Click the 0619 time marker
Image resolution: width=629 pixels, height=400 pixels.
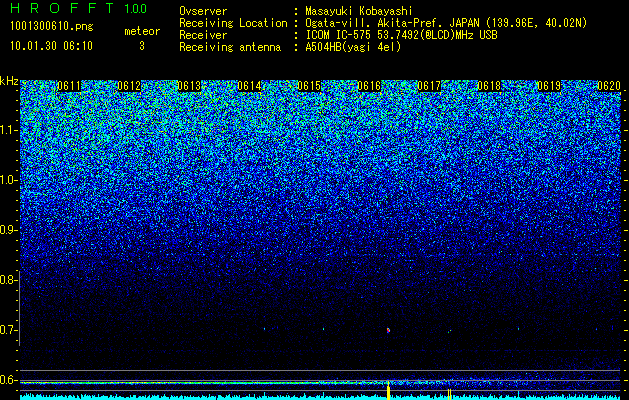[549, 86]
